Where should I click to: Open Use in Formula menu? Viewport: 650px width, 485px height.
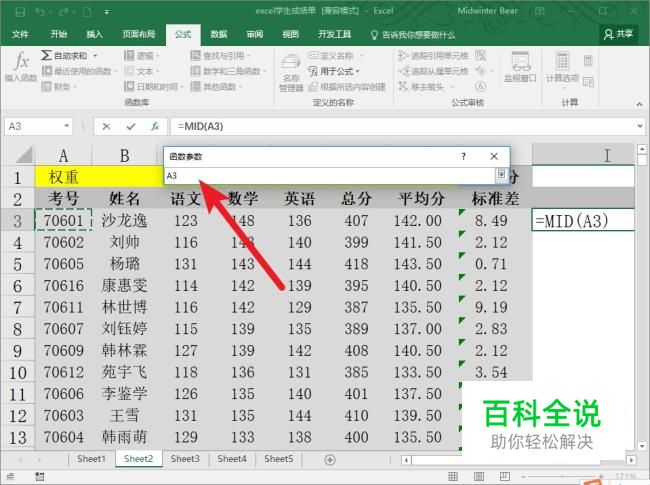pos(333,71)
